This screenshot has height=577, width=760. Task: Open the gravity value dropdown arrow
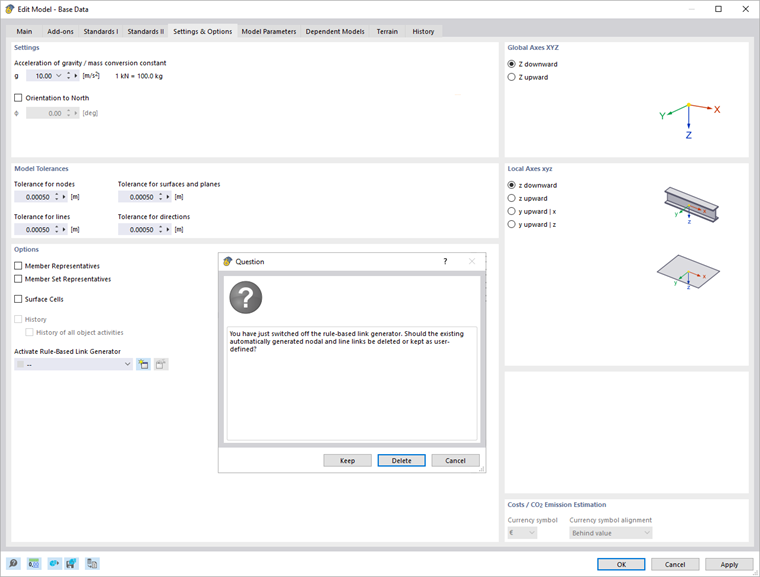[x=59, y=76]
